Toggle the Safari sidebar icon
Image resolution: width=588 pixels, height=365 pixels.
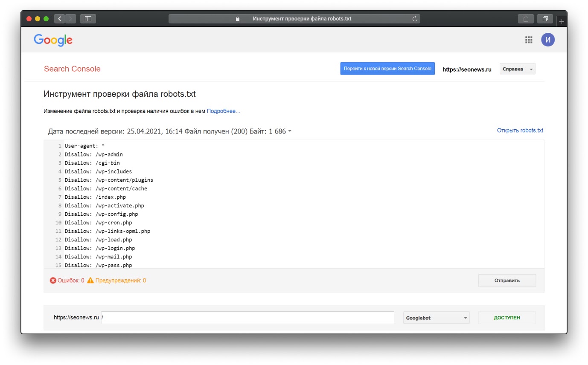88,19
